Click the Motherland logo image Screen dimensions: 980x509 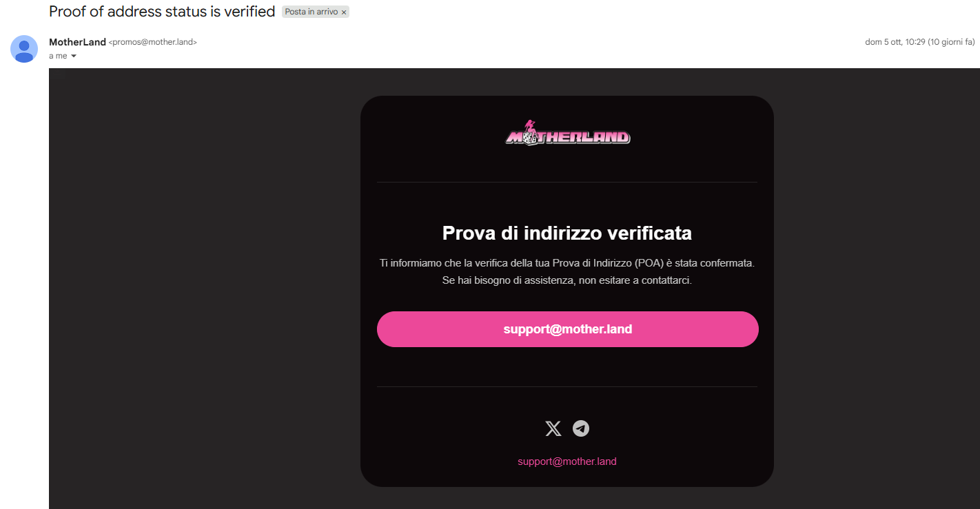(567, 132)
